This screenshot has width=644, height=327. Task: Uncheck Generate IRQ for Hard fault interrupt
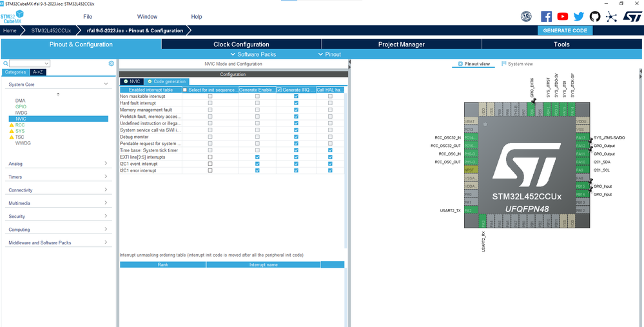tap(296, 103)
